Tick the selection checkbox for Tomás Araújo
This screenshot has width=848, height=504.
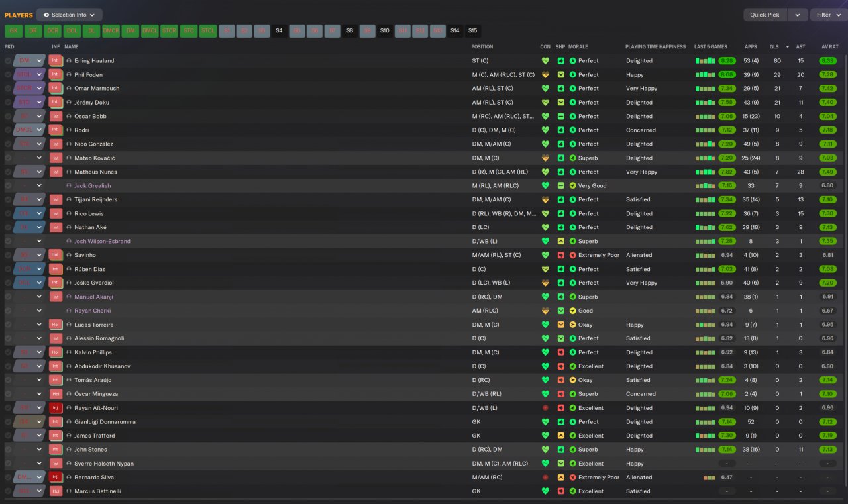pyautogui.click(x=8, y=380)
